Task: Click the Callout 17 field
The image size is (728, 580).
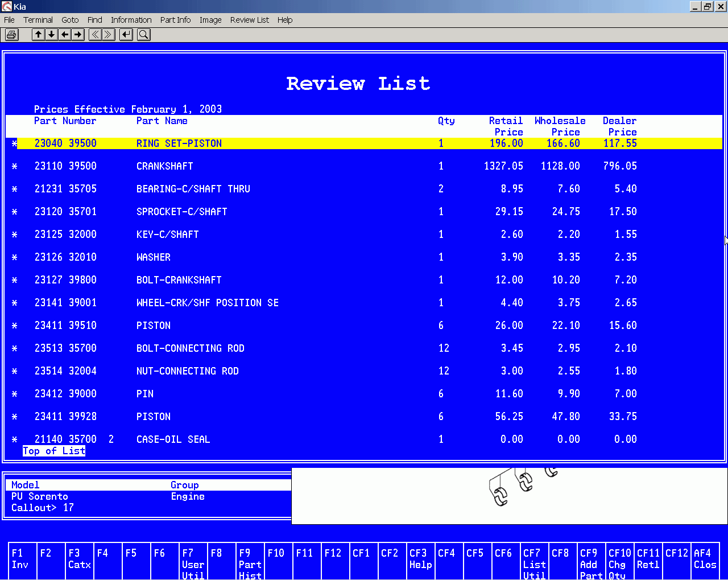Action: [43, 508]
